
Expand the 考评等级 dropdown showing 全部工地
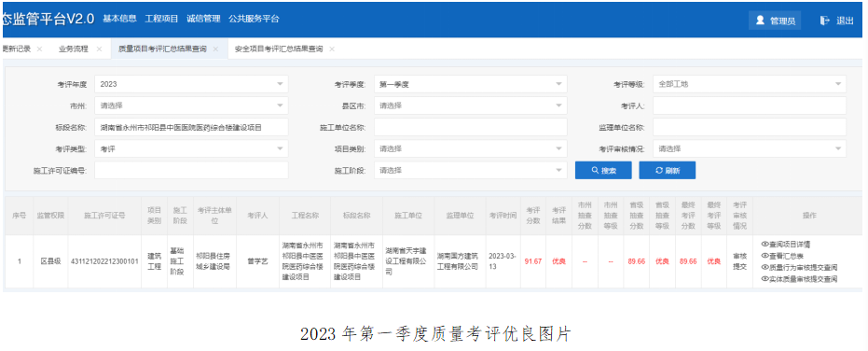(750, 84)
